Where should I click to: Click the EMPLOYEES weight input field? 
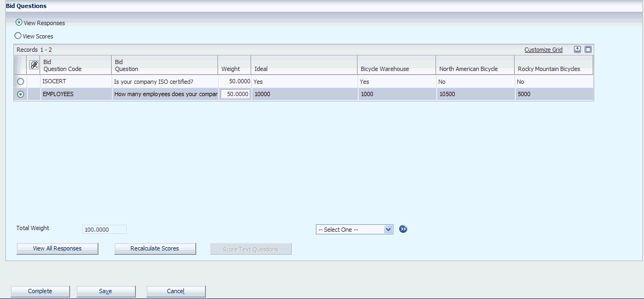pos(235,94)
